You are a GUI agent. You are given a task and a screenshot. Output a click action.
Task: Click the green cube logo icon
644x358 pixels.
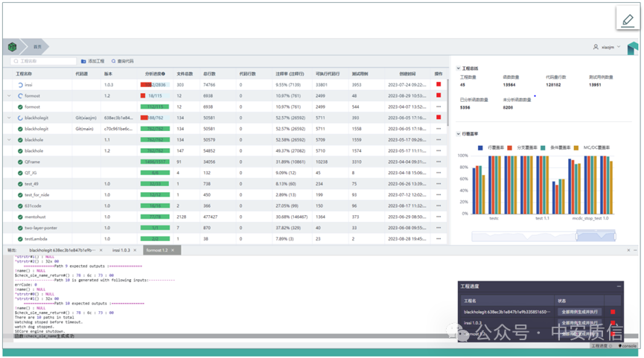click(x=13, y=46)
